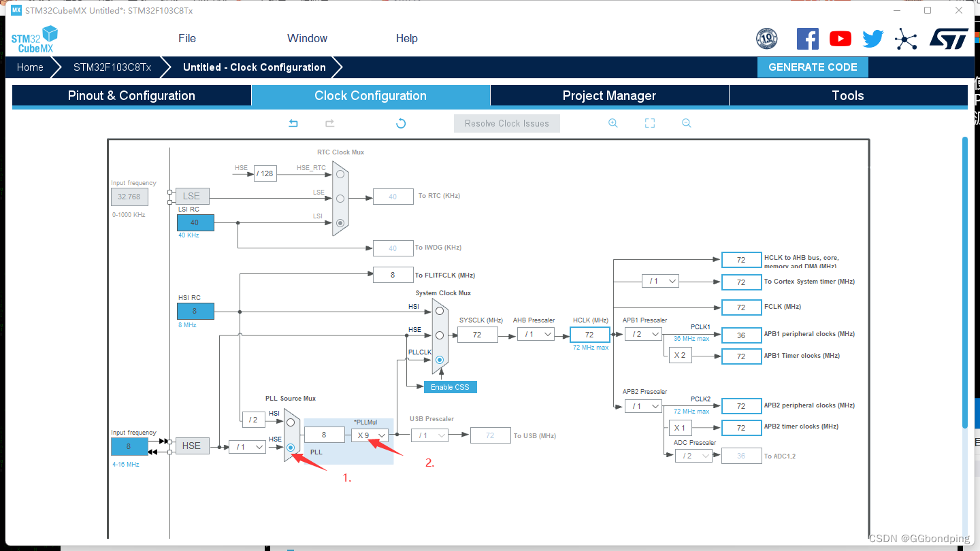
Task: Click the redo arrow icon
Action: [x=330, y=123]
